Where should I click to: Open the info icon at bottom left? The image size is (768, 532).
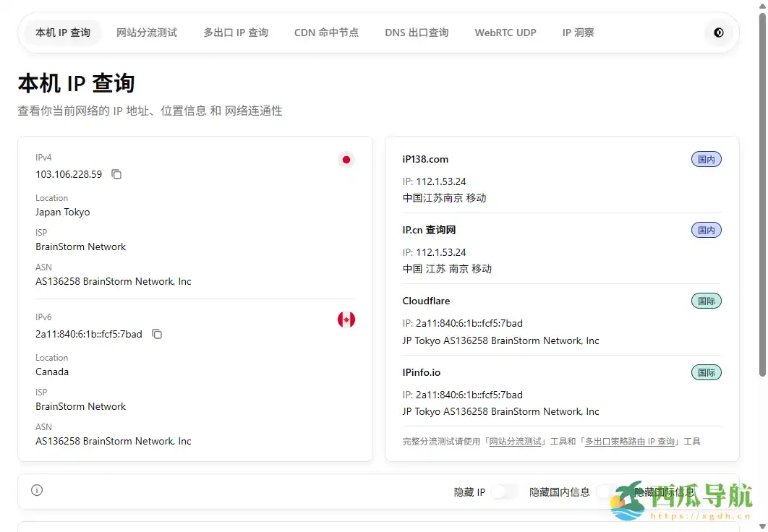[x=36, y=490]
